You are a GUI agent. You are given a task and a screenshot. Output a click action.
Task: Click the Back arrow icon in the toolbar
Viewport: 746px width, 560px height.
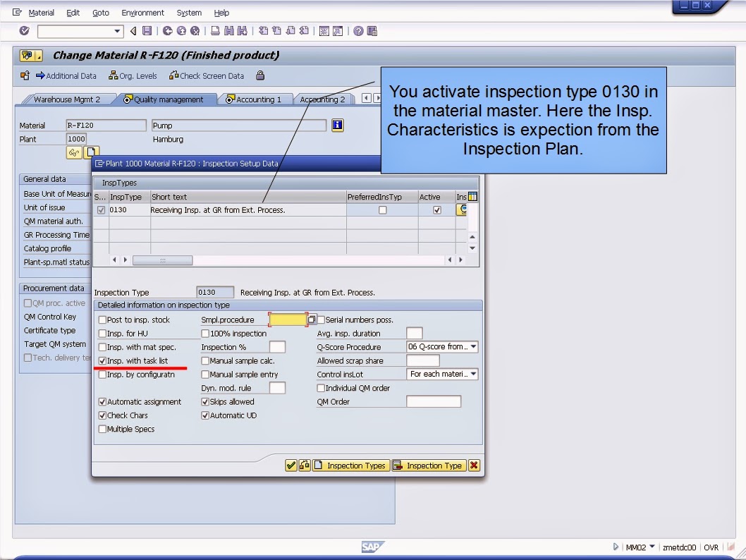click(166, 31)
